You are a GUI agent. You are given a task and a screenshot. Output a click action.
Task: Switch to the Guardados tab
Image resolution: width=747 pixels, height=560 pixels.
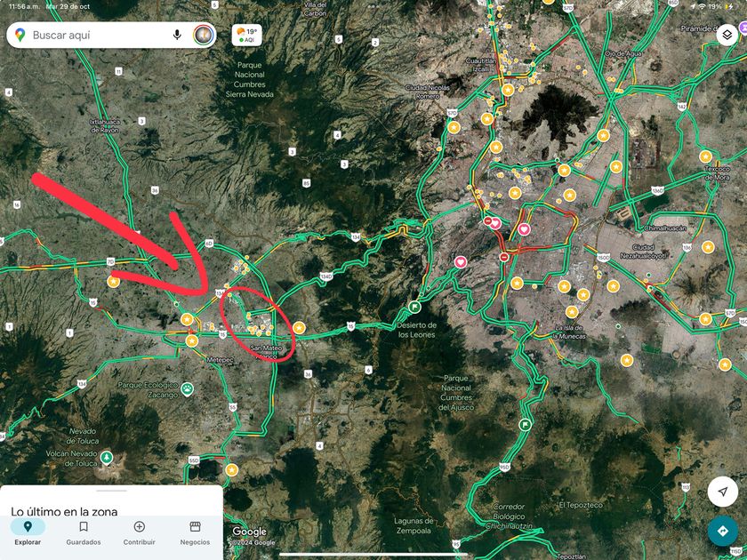tap(84, 532)
